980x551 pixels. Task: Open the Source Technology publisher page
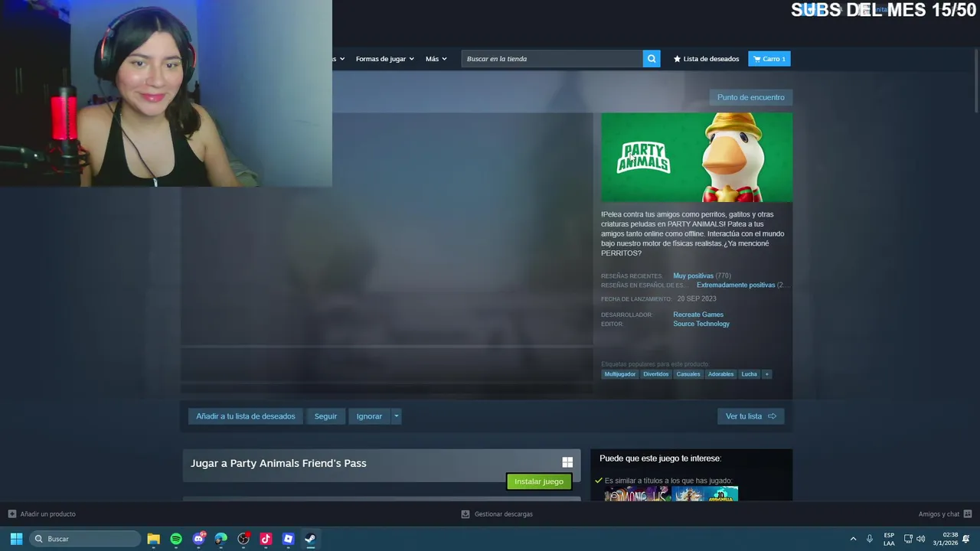[701, 324]
